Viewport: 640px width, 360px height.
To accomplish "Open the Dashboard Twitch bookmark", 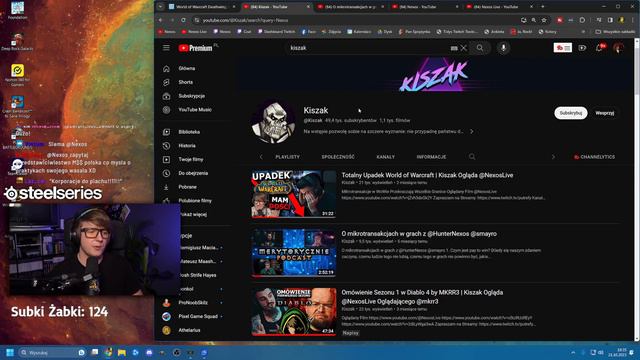I will pyautogui.click(x=276, y=31).
